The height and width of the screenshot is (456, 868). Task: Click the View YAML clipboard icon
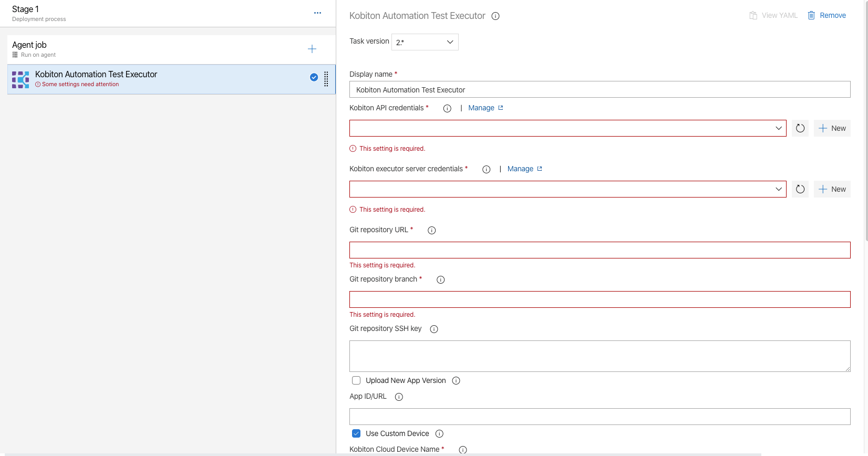tap(753, 15)
